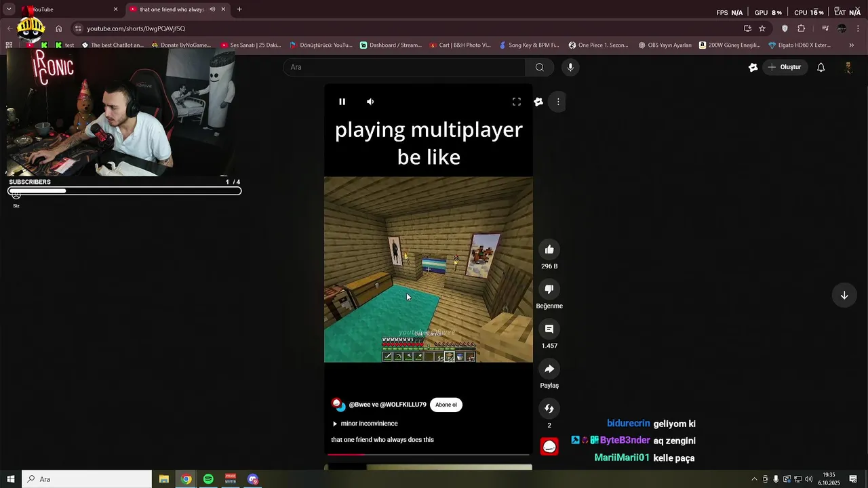
Task: Open the '200W Güneş Enerjili...' bookmark
Action: [730, 45]
